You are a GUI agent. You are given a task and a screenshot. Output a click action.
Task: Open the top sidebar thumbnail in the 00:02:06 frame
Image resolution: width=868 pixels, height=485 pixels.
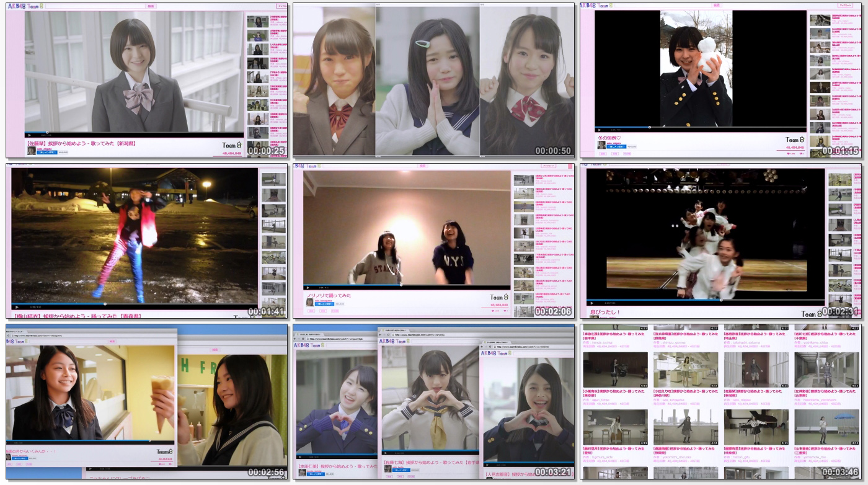click(524, 180)
